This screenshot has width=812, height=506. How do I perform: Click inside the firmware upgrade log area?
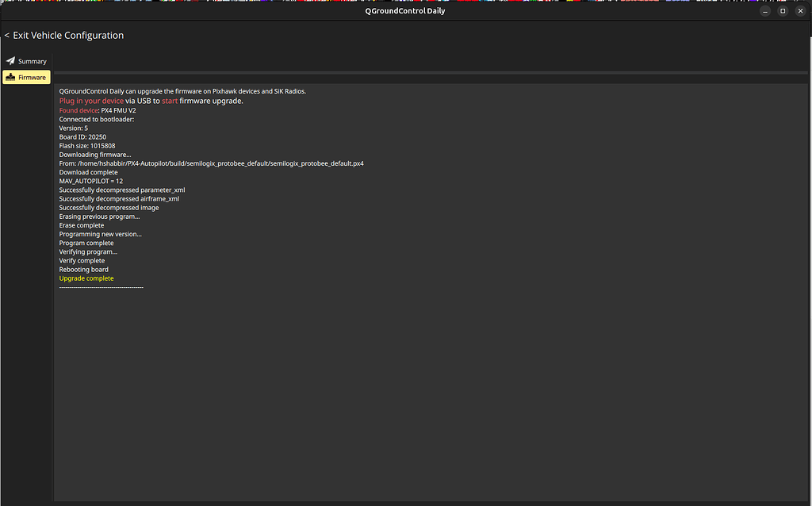click(x=396, y=357)
